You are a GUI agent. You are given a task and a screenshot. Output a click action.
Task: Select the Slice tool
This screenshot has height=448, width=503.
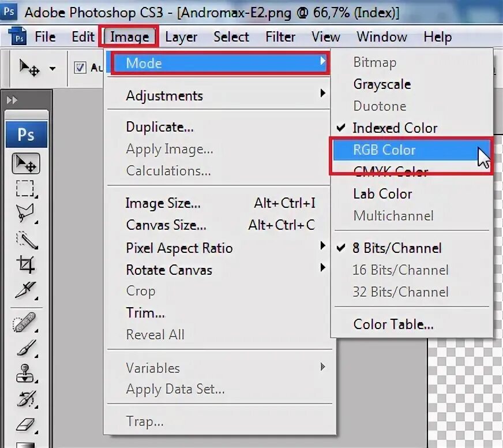26,290
